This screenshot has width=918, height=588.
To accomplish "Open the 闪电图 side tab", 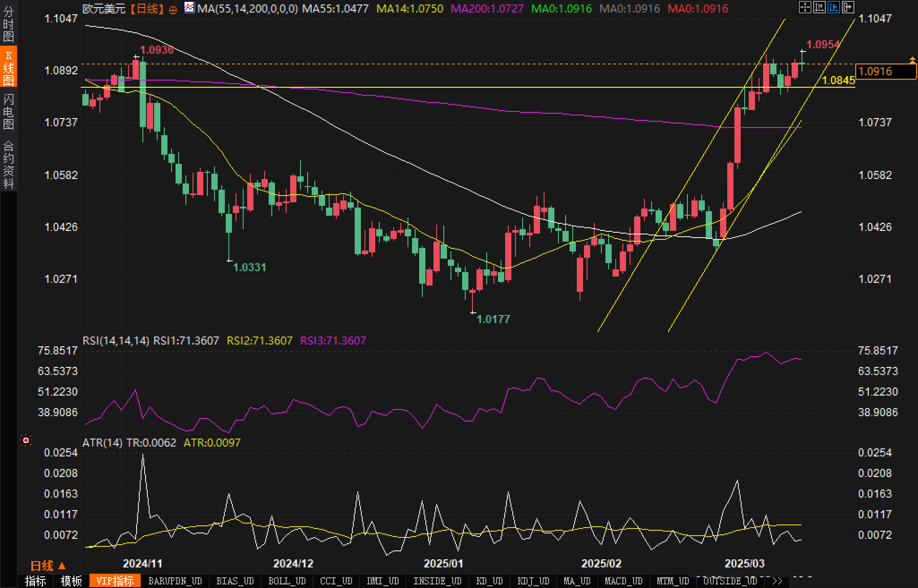I will coord(9,111).
